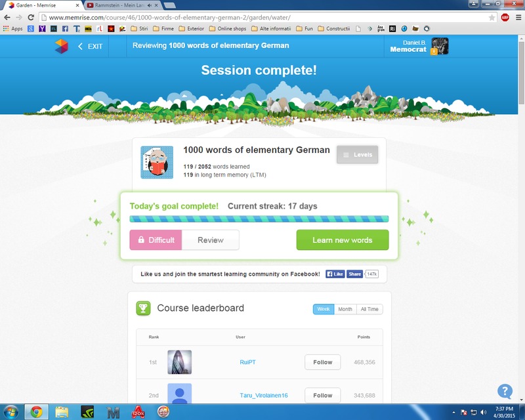Open Adblock Plus extension icon

coord(505,18)
